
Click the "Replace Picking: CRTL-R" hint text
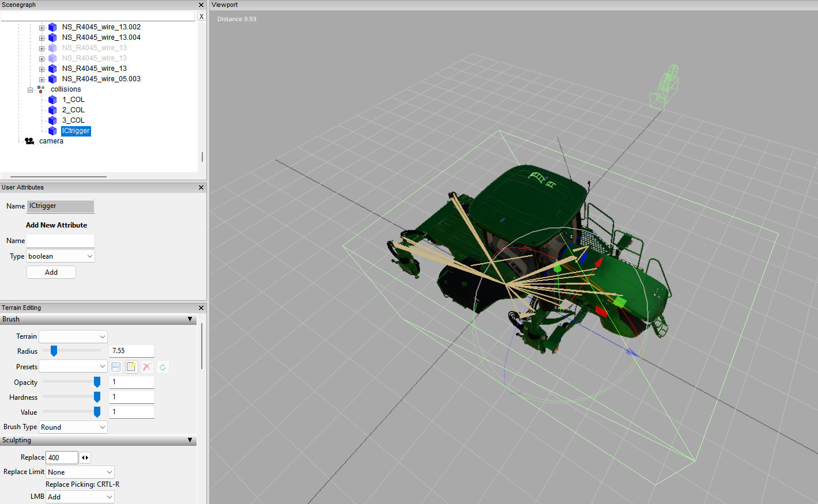[x=82, y=484]
